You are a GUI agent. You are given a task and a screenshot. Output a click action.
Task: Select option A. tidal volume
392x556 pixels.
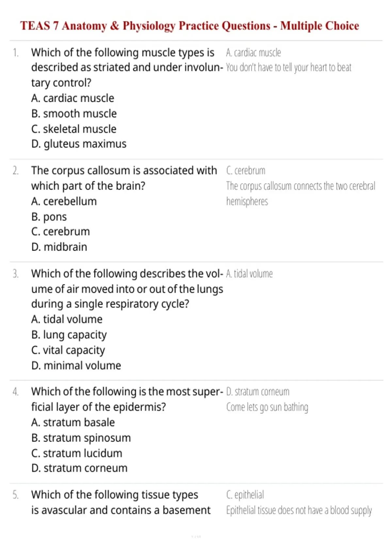pos(67,319)
